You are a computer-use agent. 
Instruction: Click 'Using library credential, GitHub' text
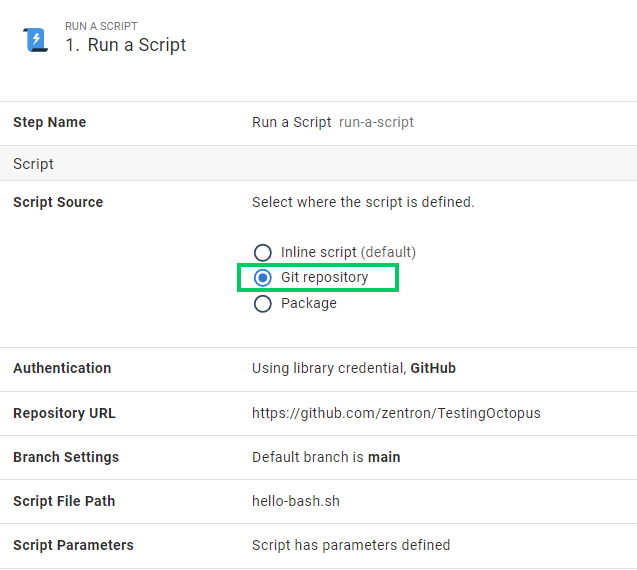point(353,368)
